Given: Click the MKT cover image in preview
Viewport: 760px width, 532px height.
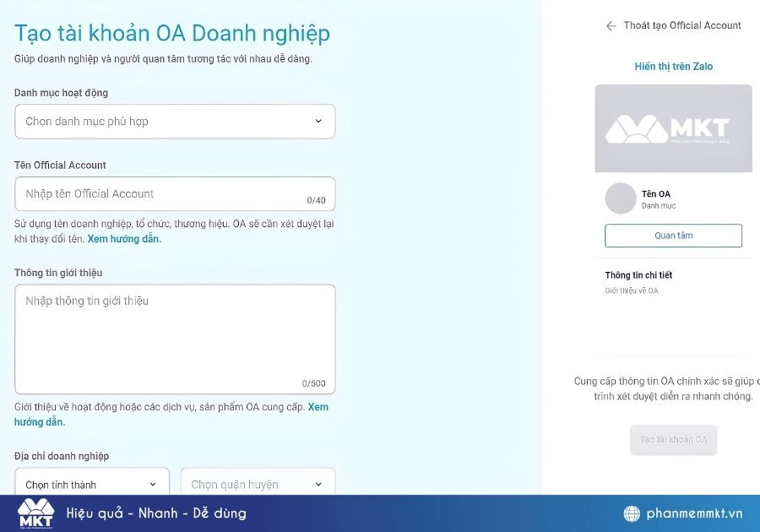Looking at the screenshot, I should point(673,128).
